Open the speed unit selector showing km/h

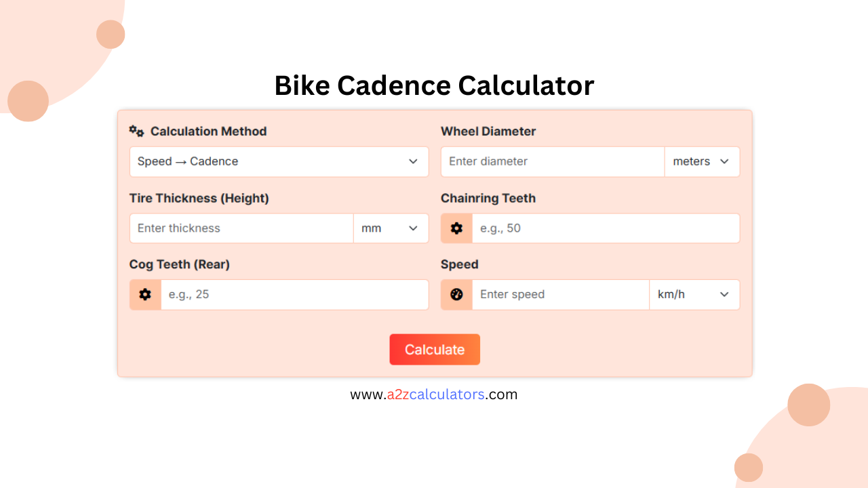click(x=694, y=294)
